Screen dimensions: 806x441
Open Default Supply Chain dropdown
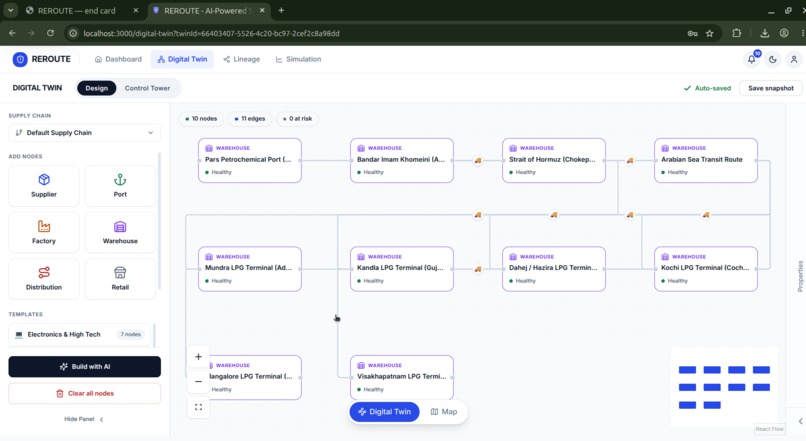[x=84, y=133]
